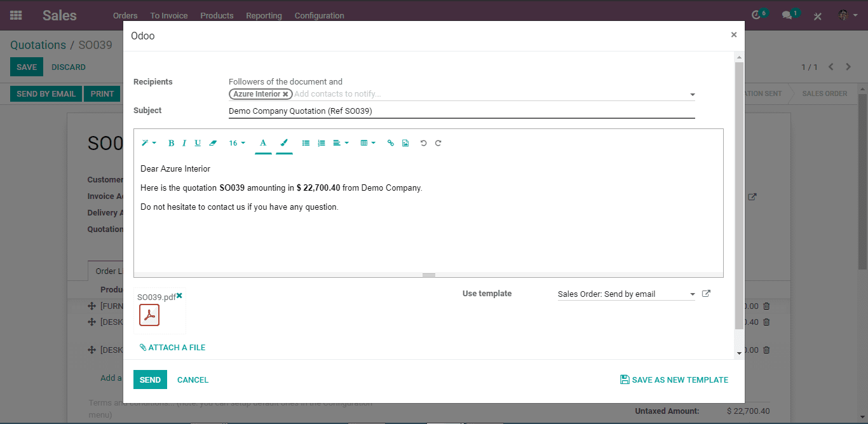Click Send by Email on quotation
Image resolution: width=868 pixels, height=424 pixels.
(46, 93)
